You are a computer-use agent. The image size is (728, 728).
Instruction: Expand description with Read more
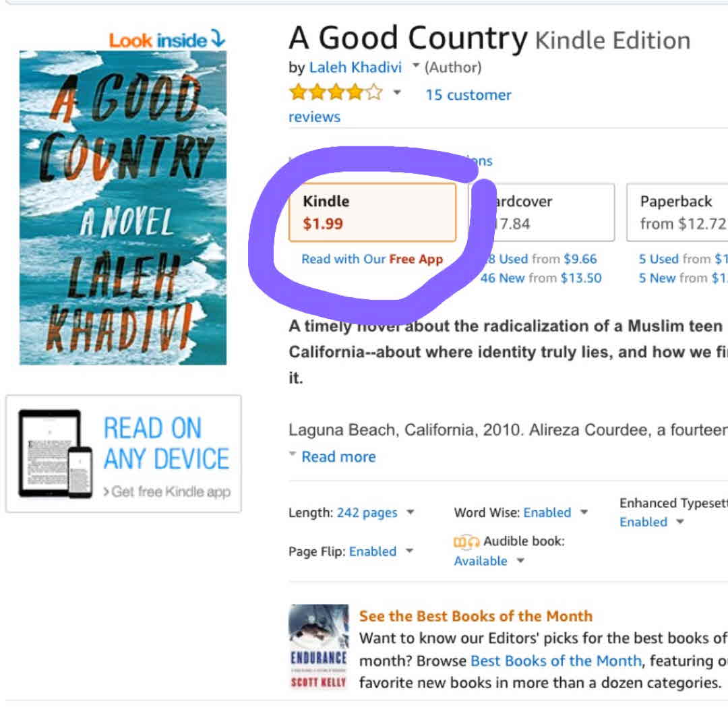338,457
